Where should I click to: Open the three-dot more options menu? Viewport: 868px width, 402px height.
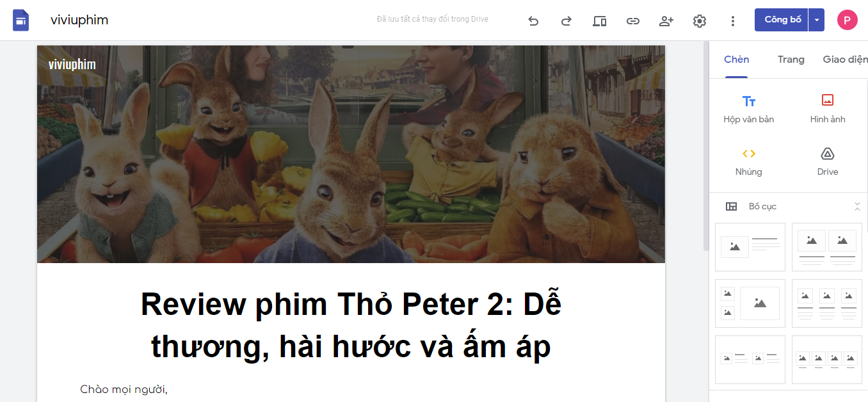733,20
